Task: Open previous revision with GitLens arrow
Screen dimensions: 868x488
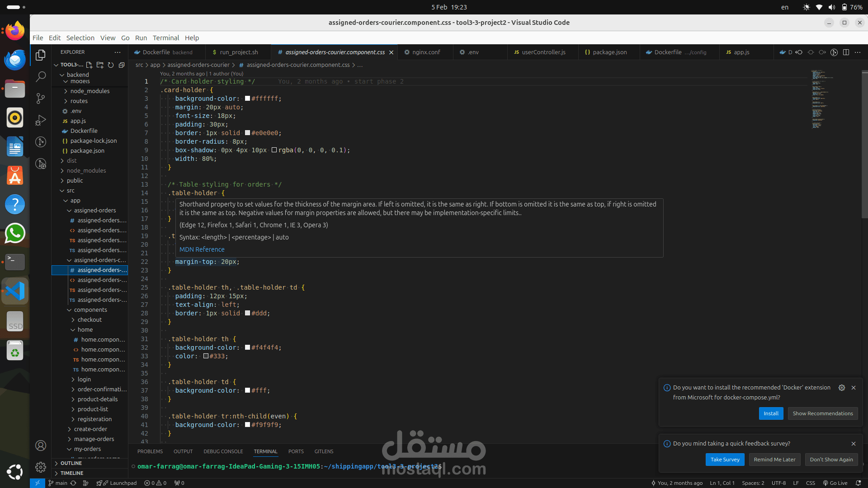Action: coord(799,52)
